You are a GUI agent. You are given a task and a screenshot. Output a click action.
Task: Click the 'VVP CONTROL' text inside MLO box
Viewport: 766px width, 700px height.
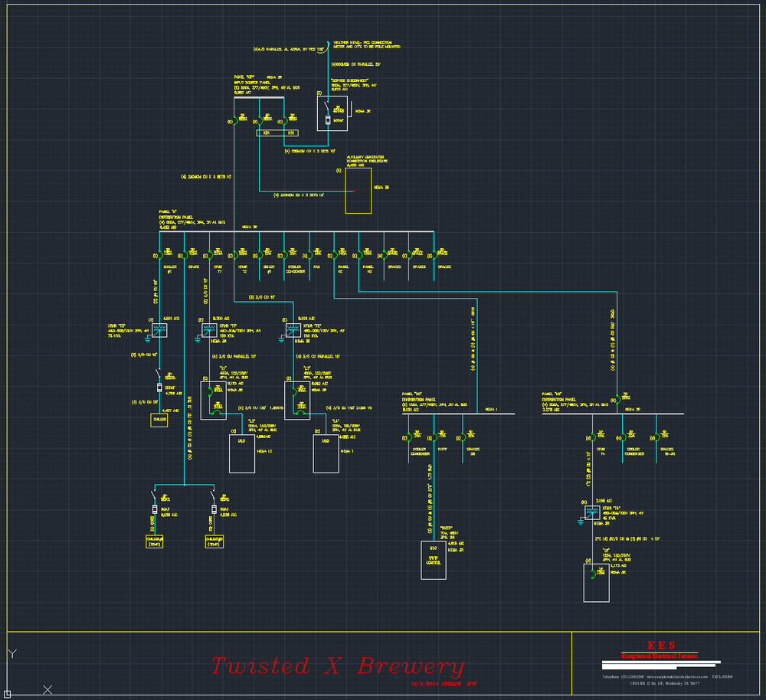(434, 561)
